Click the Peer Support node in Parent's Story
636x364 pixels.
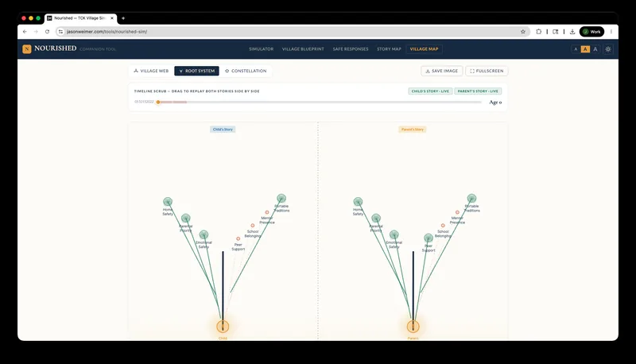[x=429, y=238]
